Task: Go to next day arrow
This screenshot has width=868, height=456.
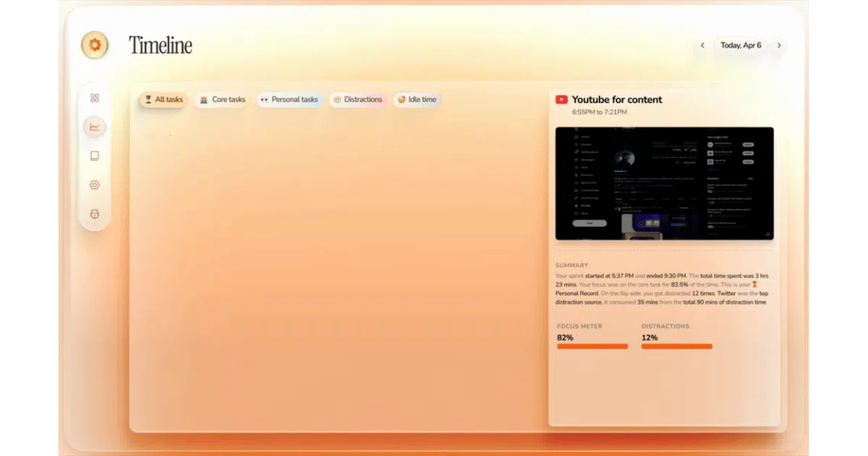Action: (x=779, y=45)
